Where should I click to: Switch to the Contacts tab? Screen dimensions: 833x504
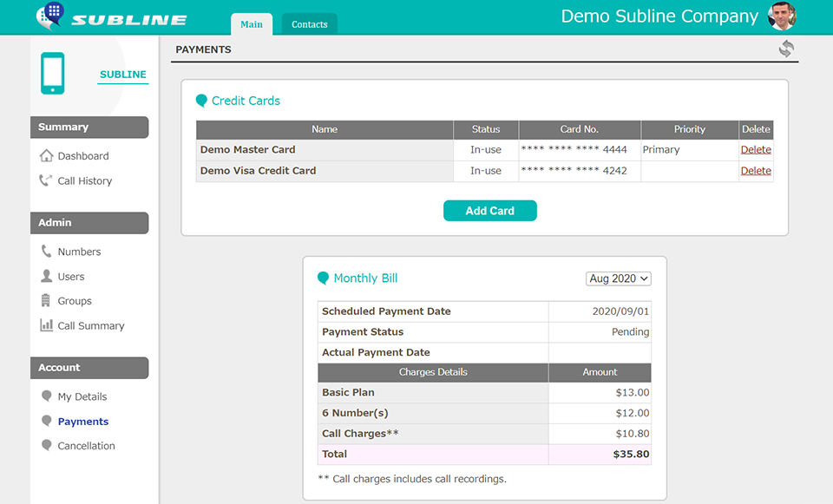pyautogui.click(x=309, y=24)
